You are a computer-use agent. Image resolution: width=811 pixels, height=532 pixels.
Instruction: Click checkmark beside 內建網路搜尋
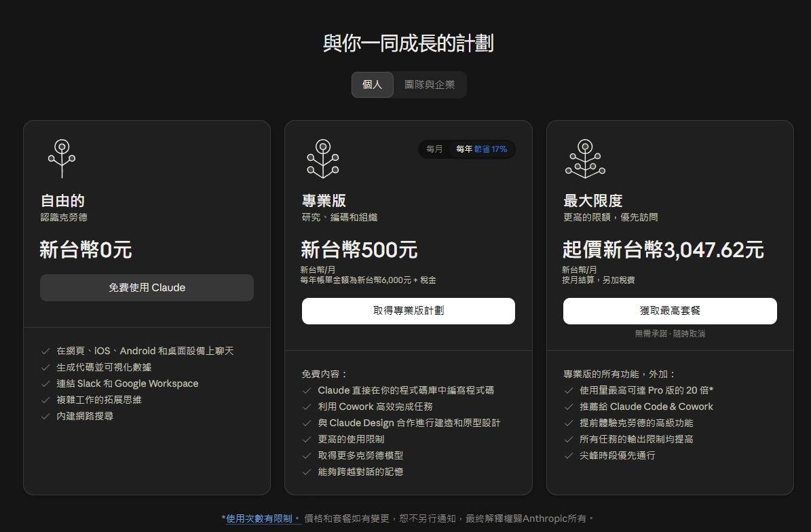[45, 416]
